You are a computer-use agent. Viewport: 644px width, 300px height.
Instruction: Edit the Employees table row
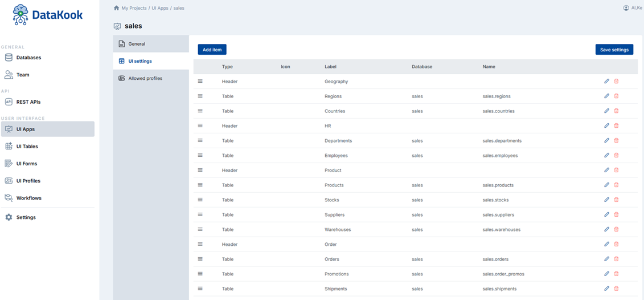(x=606, y=155)
